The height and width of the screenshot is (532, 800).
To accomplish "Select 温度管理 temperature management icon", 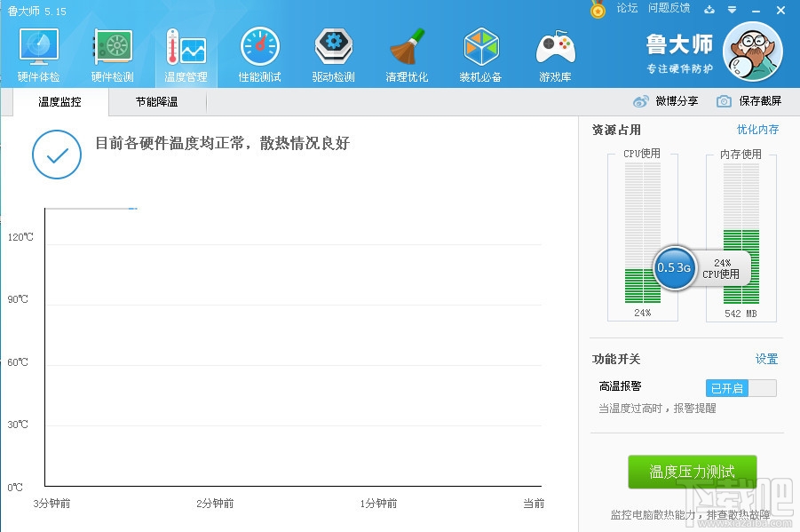I will coord(186,55).
